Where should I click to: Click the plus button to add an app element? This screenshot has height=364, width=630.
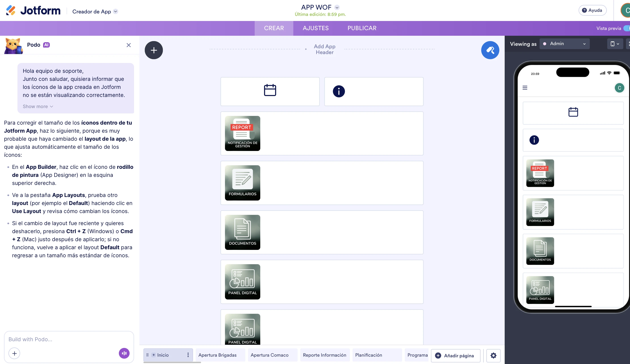coord(153,50)
